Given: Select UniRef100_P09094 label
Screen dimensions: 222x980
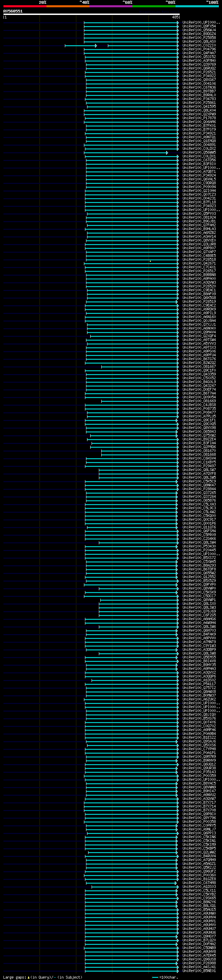Looking at the screenshot, I should tap(199, 187).
